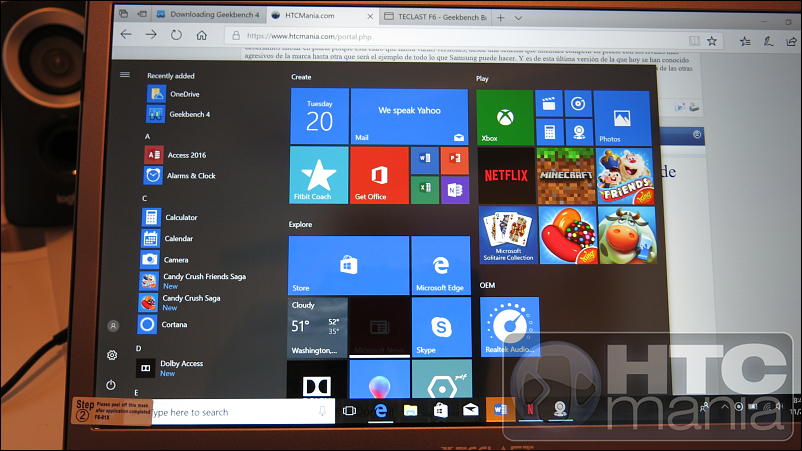Open the Mail tile
The width and height of the screenshot is (802, 451).
coord(409,116)
